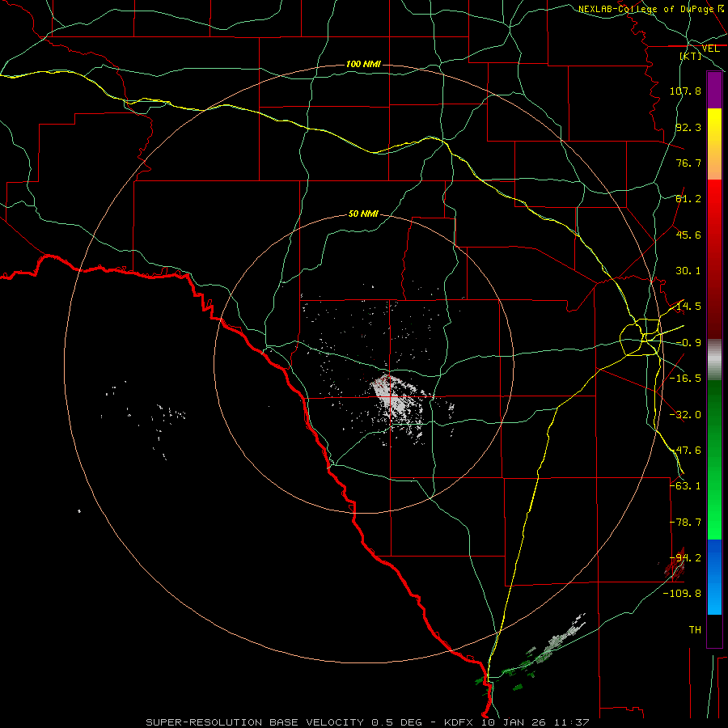Click the -78.7 velocity scale value
The width and height of the screenshot is (728, 728).
coord(685,523)
